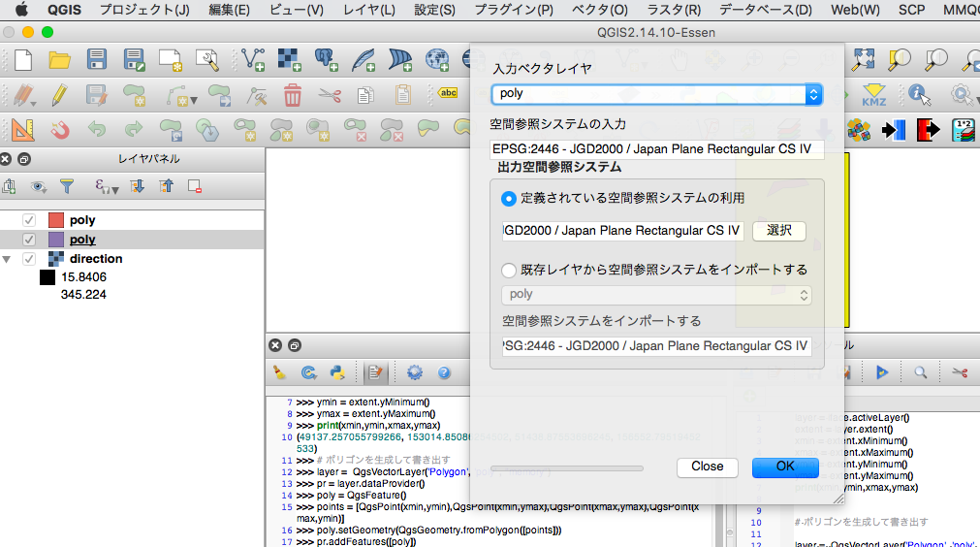Toggle visibility of the purple poly layer
This screenshot has width=980, height=547.
(29, 240)
